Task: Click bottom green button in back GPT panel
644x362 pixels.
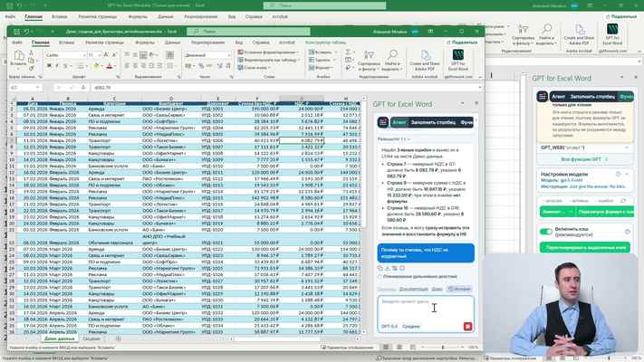Action: (584, 247)
